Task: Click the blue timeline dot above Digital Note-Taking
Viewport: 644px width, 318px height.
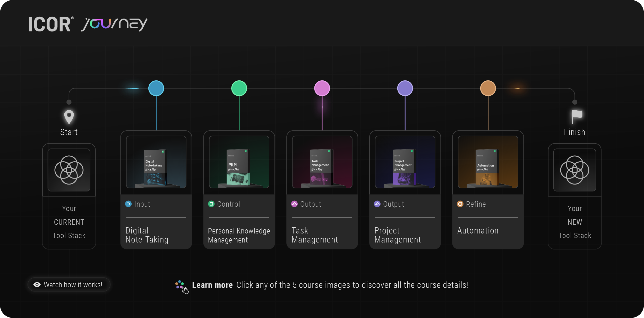Action: pos(156,88)
